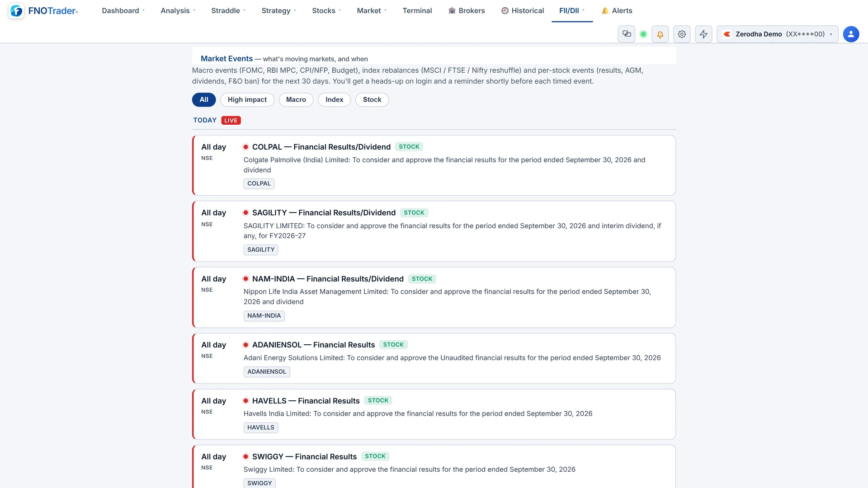Open the ADANIENSOL Financial Results event title
This screenshot has height=488, width=868.
313,345
